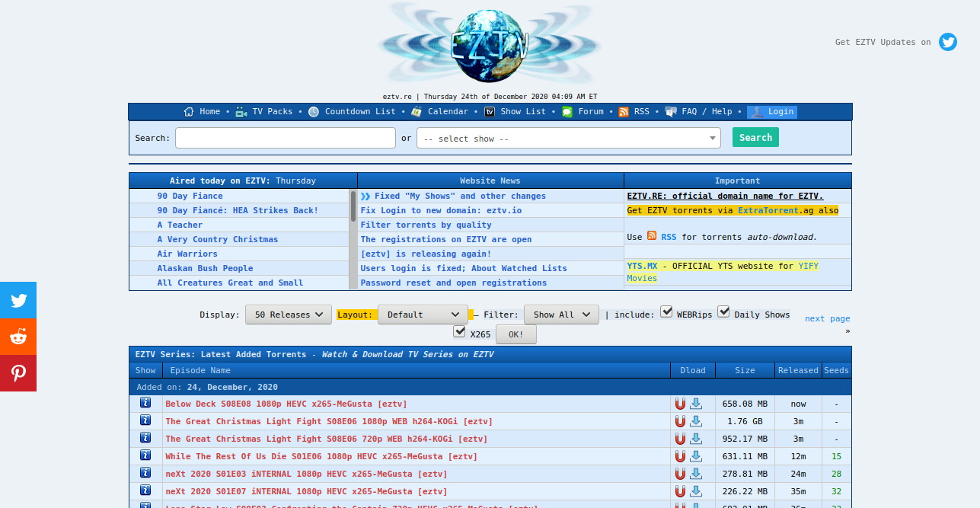Open info for While The Rest Of Us Die
The height and width of the screenshot is (508, 980).
click(145, 455)
